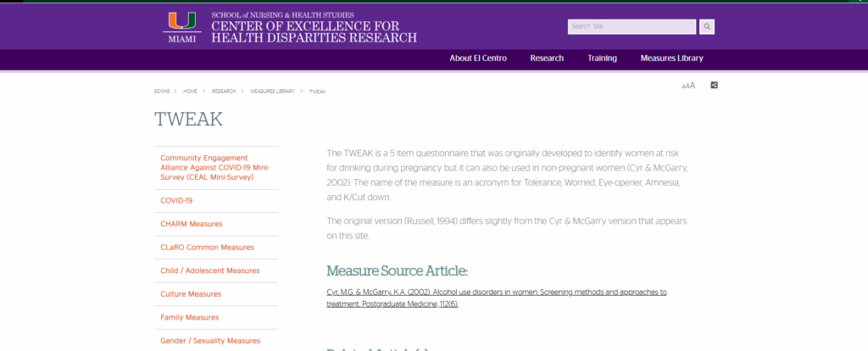Open Center of Excellence for Health Disparities Research title

[x=314, y=32]
